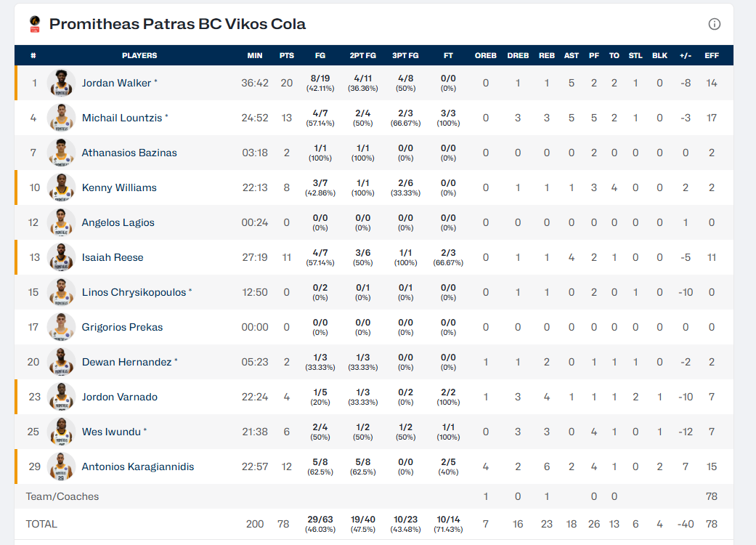Click the Promitheas Patras team logo icon
This screenshot has height=545, width=756.
[x=35, y=24]
